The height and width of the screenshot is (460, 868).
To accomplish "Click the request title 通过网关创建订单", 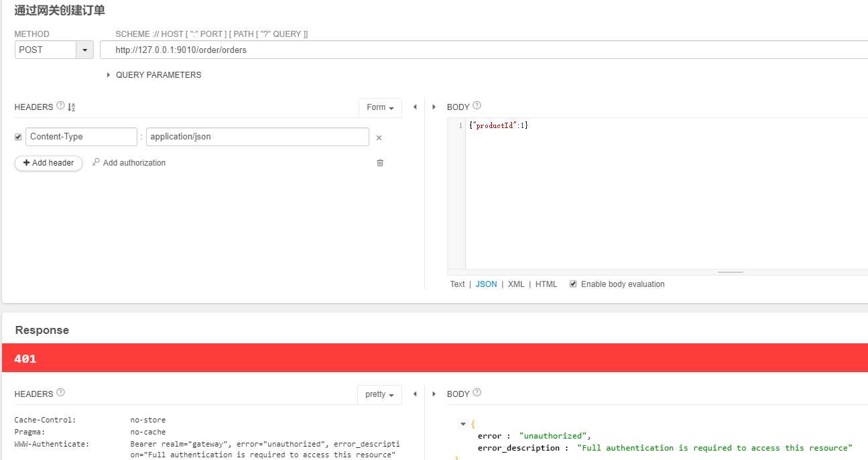I will point(60,11).
